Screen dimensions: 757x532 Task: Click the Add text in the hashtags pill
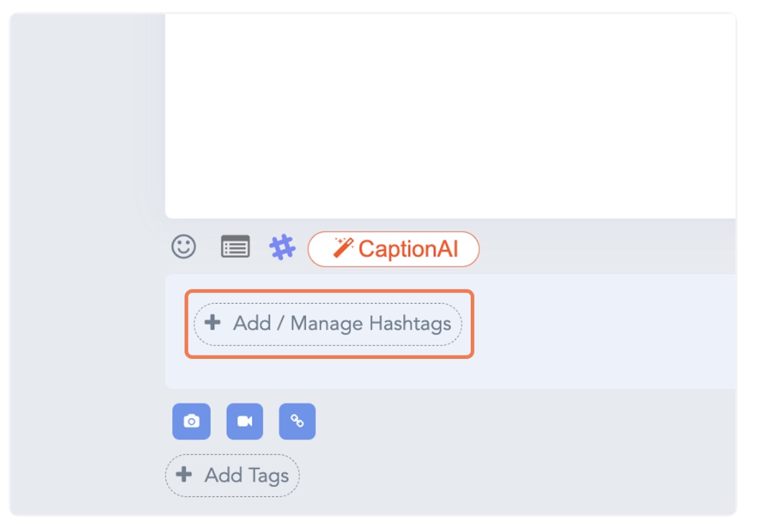pyautogui.click(x=252, y=323)
